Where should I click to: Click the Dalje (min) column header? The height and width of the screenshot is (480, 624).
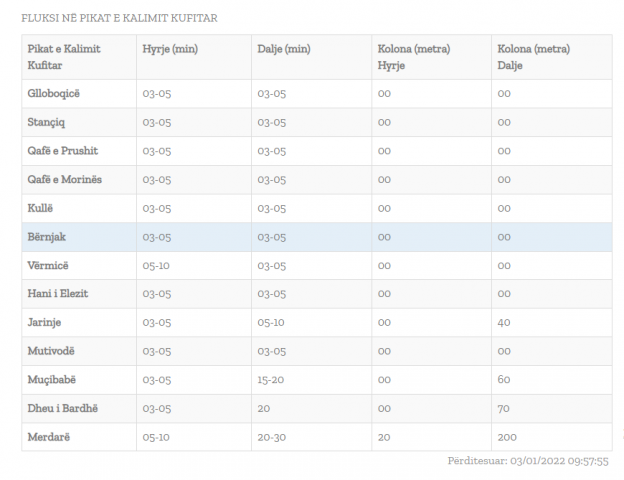pos(285,49)
